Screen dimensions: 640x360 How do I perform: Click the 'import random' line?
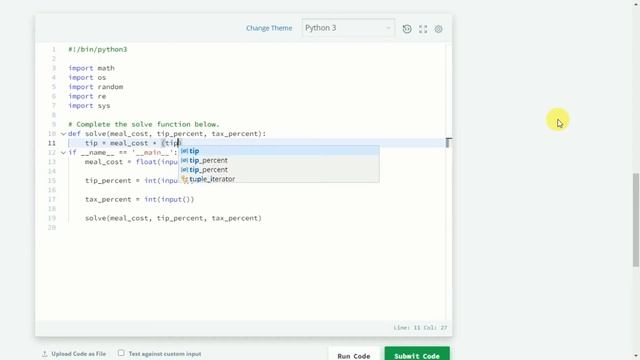pyautogui.click(x=96, y=87)
